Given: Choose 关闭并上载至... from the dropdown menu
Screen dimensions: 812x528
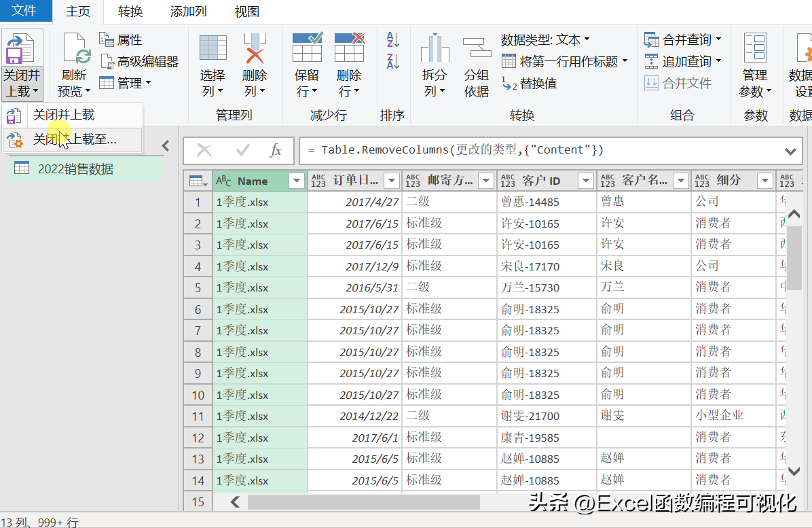Looking at the screenshot, I should [x=73, y=139].
